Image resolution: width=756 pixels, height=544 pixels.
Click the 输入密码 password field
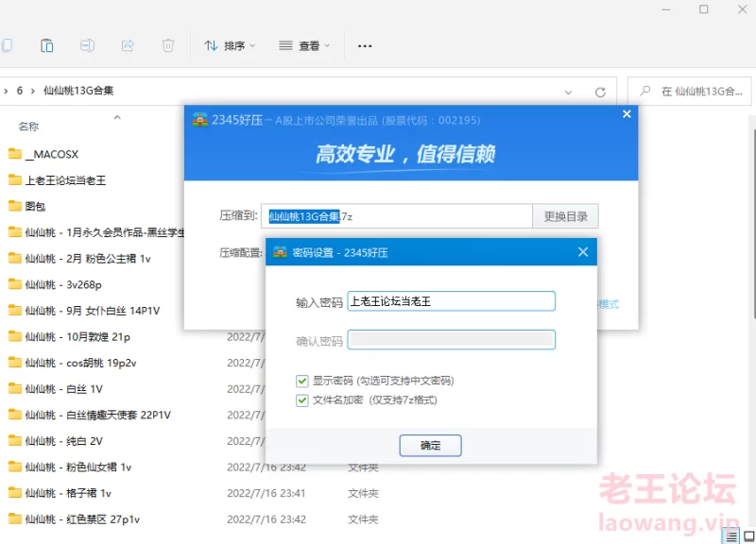[x=451, y=301]
